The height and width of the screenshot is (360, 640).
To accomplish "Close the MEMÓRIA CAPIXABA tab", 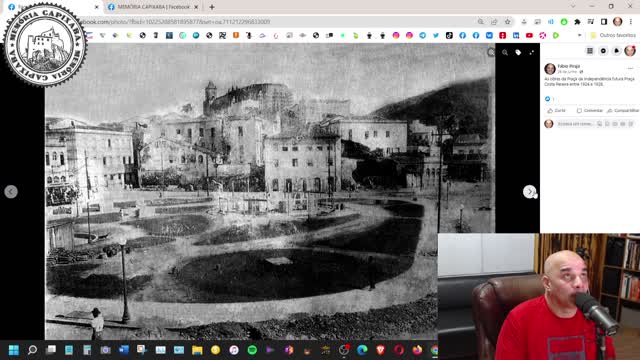I will pos(196,7).
